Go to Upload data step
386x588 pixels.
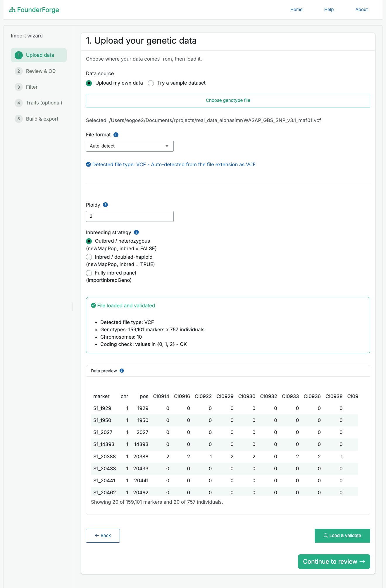click(x=39, y=55)
